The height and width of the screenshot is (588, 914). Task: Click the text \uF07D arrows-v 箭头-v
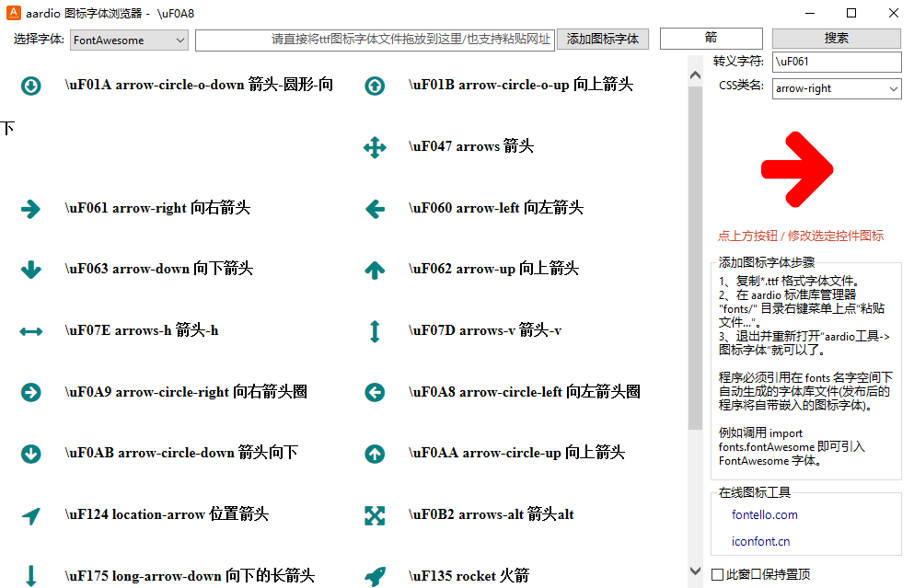coord(485,330)
